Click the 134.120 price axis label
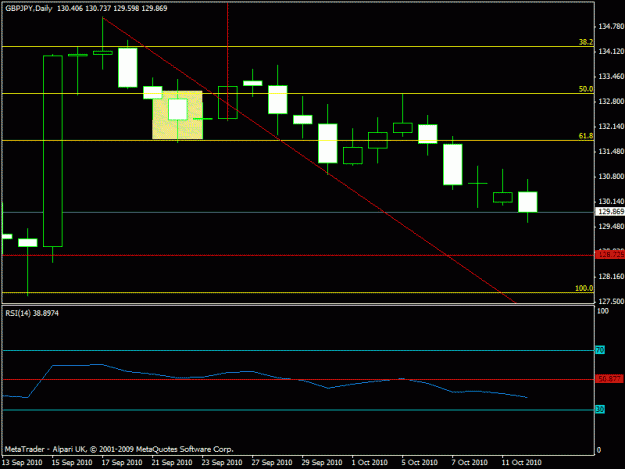This screenshot has width=625, height=469. [611, 51]
